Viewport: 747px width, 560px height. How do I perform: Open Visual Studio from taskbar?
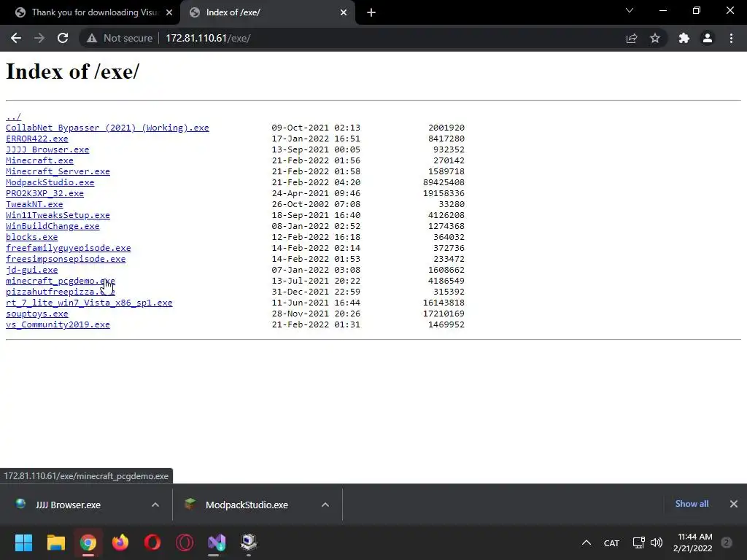point(217,542)
